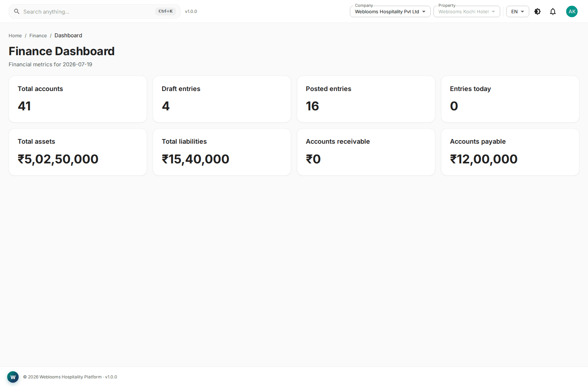
Task: Click the Financial metrics for 2026-07-19 subtitle
Action: (51, 64)
